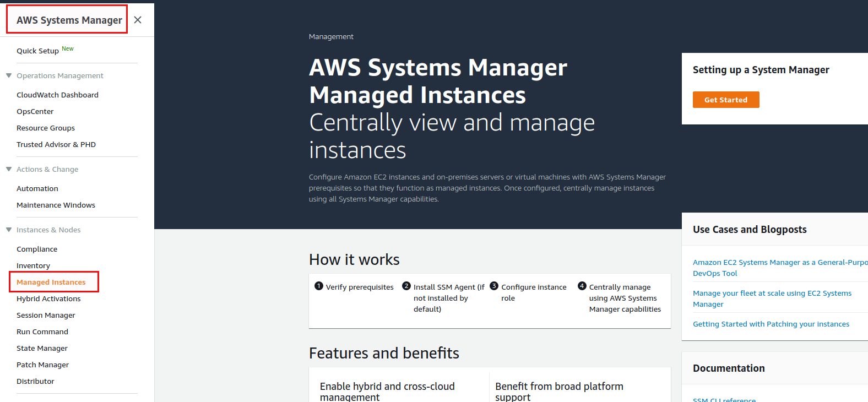The image size is (868, 402).
Task: Open the SSM CLI reference link
Action: (x=724, y=399)
